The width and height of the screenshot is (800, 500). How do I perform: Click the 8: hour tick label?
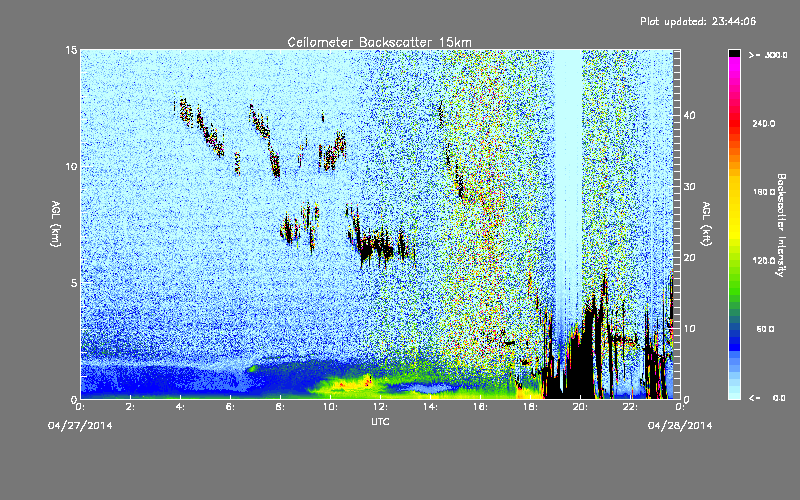coord(280,407)
